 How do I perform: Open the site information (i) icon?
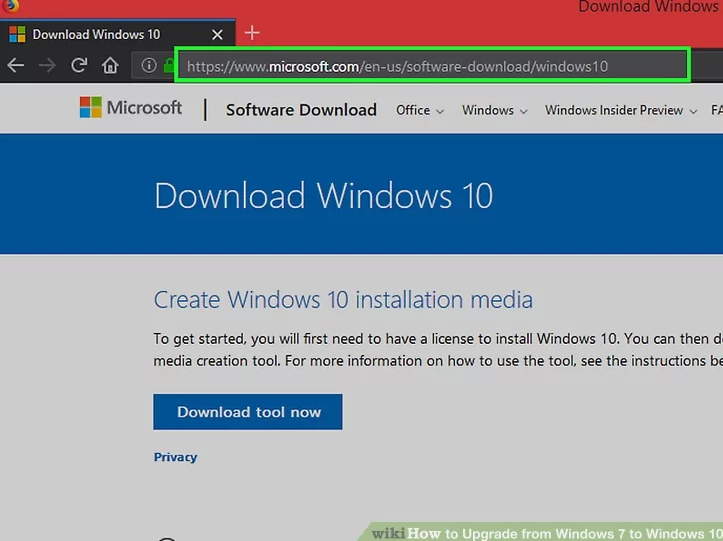(148, 66)
